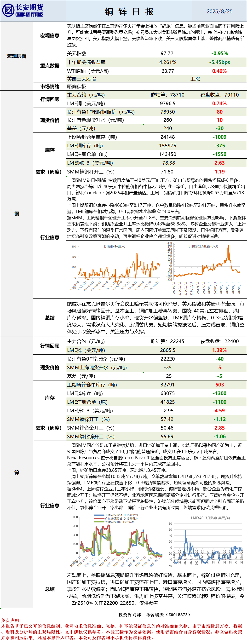The height and width of the screenshot is (644, 247).
Task: Select the 美元指数 value 97.72
Action: tap(167, 53)
